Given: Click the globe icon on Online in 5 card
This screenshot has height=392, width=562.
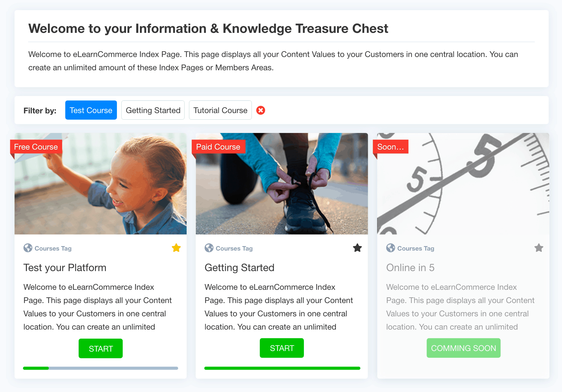Looking at the screenshot, I should click(390, 248).
